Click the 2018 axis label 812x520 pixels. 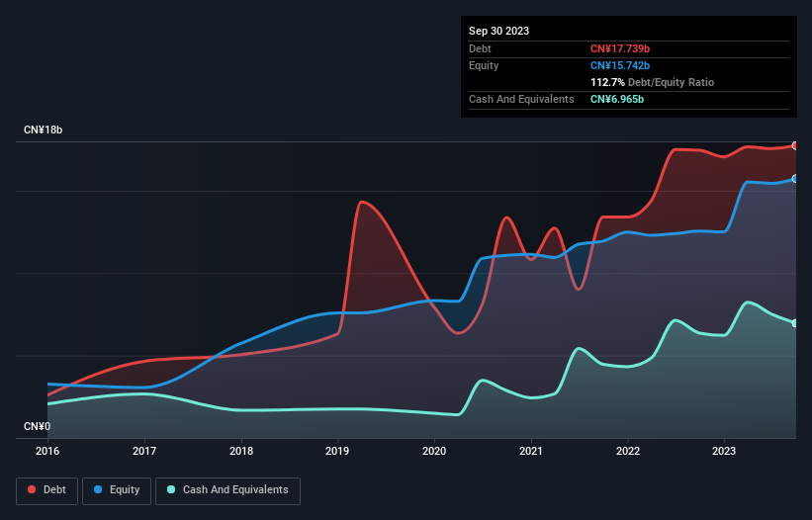coord(241,451)
